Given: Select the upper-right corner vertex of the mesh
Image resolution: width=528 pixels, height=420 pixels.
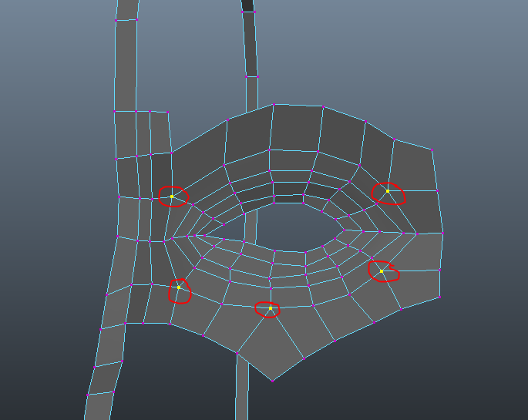Looking at the screenshot, I should (432, 149).
